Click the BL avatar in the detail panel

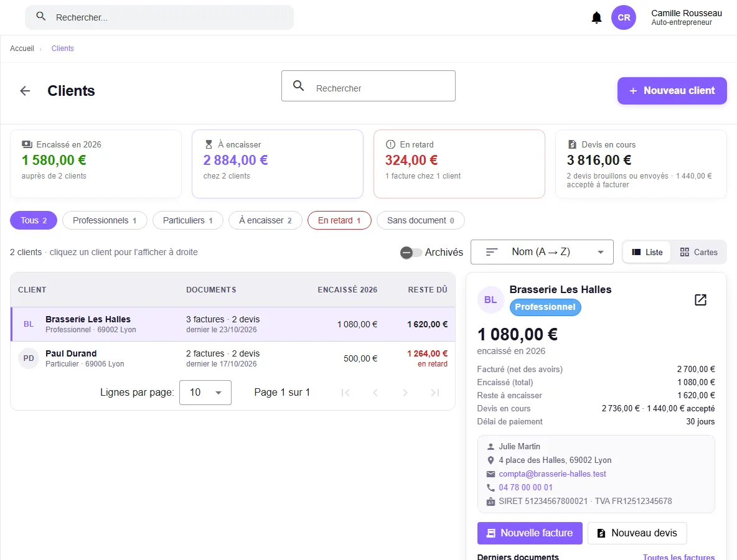[491, 300]
